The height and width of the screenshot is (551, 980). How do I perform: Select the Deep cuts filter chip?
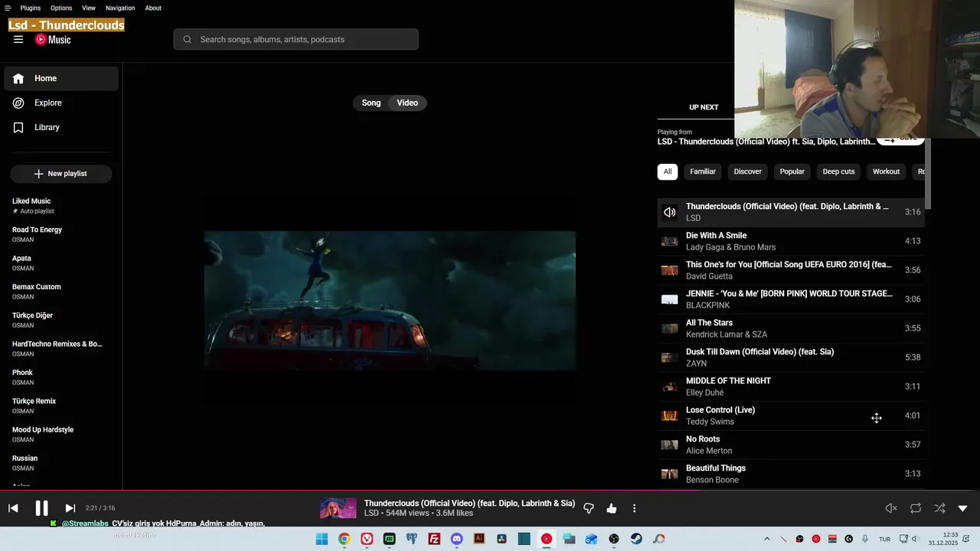pos(838,171)
